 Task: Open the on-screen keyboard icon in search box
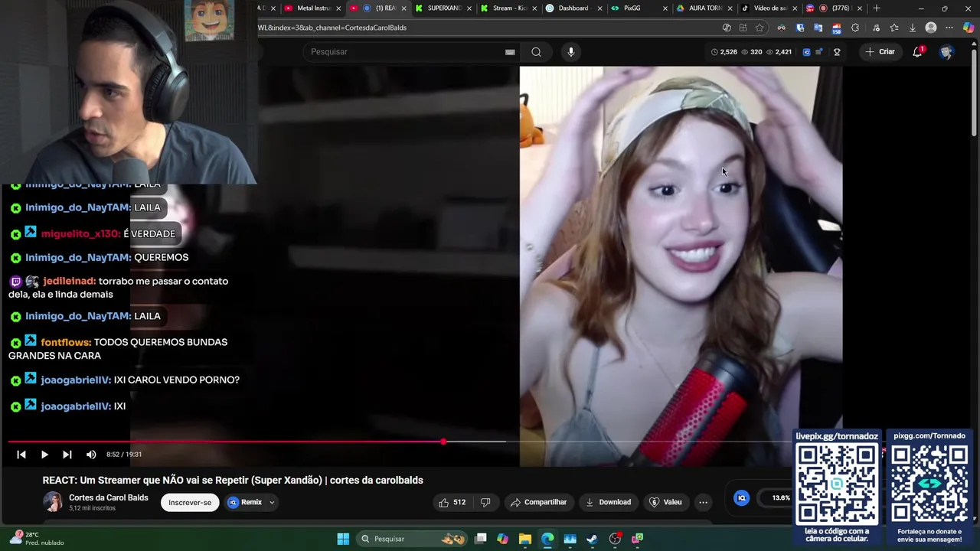(510, 52)
